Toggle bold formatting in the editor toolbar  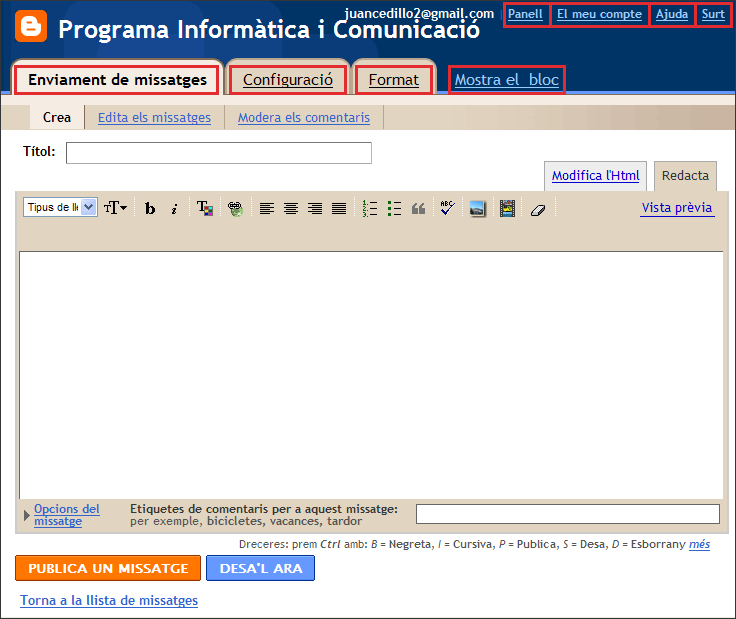click(150, 208)
